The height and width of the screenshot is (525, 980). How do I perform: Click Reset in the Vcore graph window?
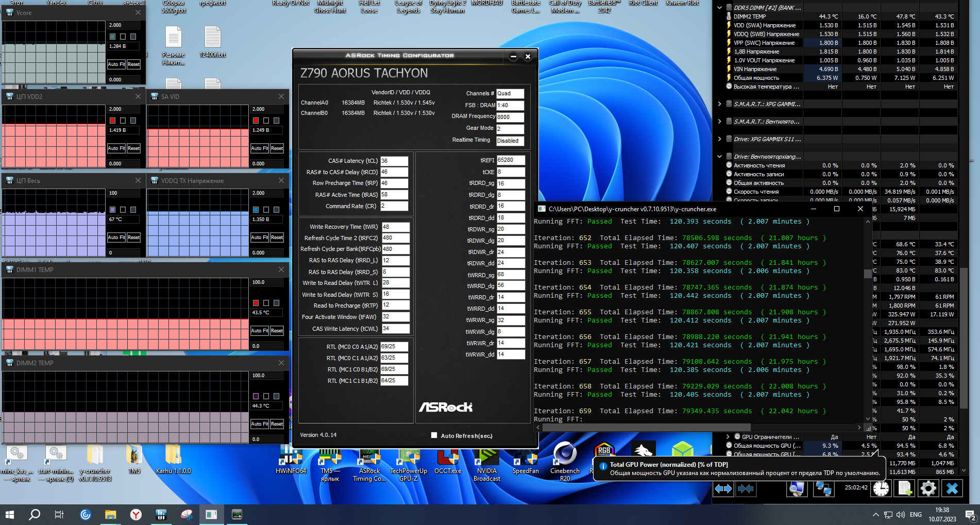click(133, 64)
